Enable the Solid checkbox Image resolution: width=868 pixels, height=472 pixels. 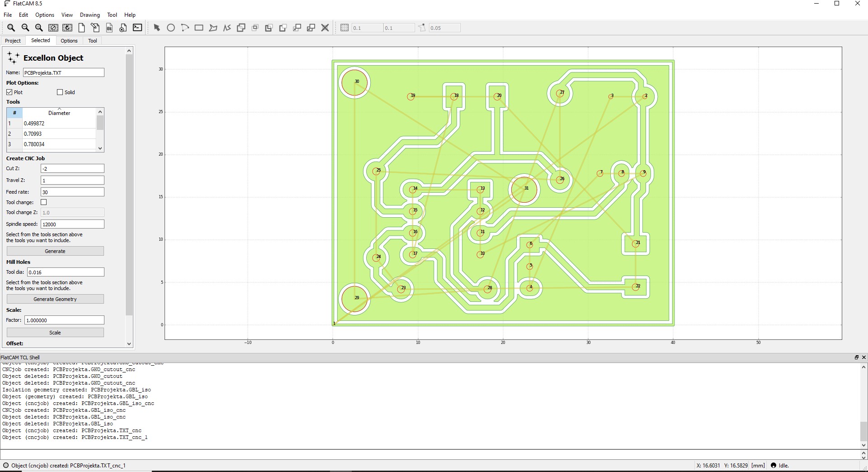click(60, 92)
